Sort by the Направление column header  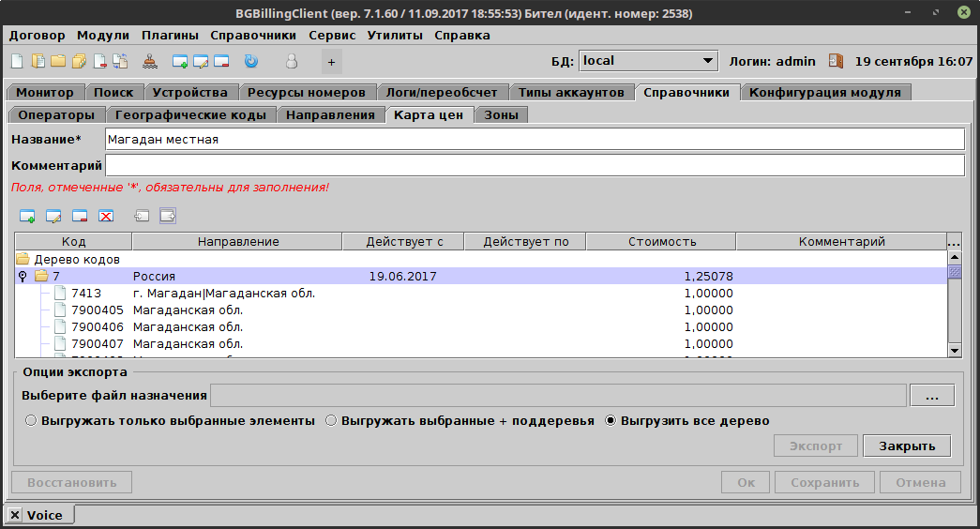[x=237, y=241]
